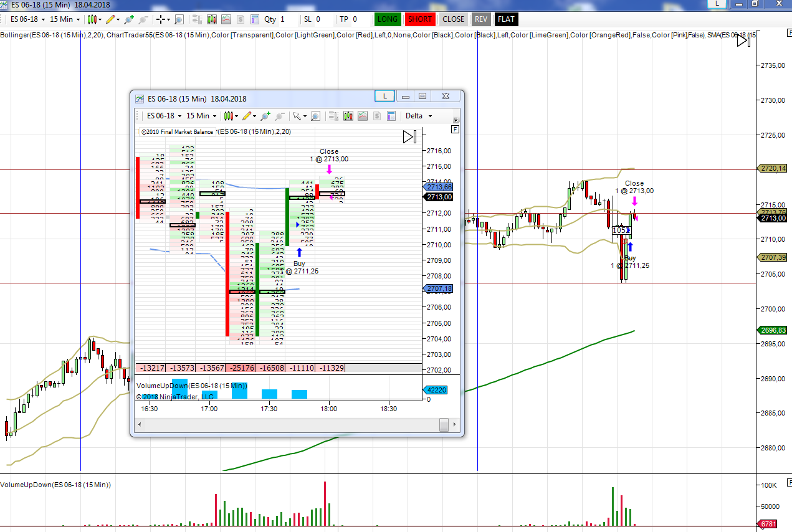Open 15 Min interval dropdown in Delta window

click(x=201, y=116)
